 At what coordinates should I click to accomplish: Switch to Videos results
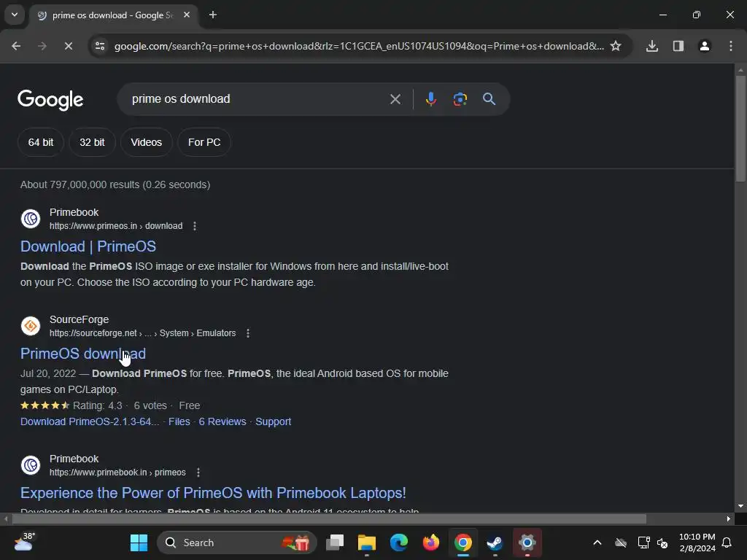point(146,142)
